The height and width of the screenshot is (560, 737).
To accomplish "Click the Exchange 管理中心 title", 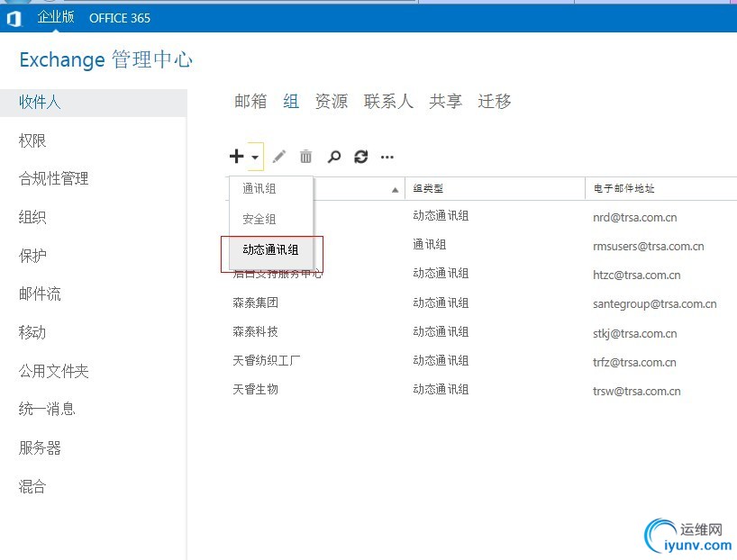I will tap(106, 59).
